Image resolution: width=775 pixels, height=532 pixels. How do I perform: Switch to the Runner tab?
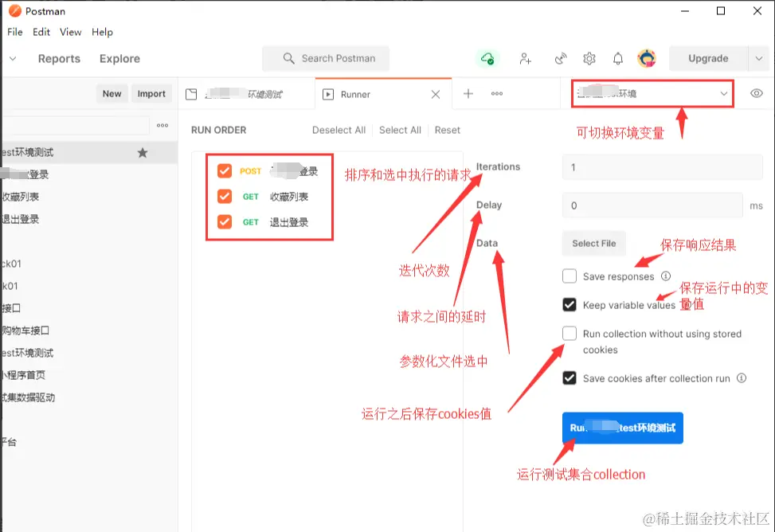383,94
